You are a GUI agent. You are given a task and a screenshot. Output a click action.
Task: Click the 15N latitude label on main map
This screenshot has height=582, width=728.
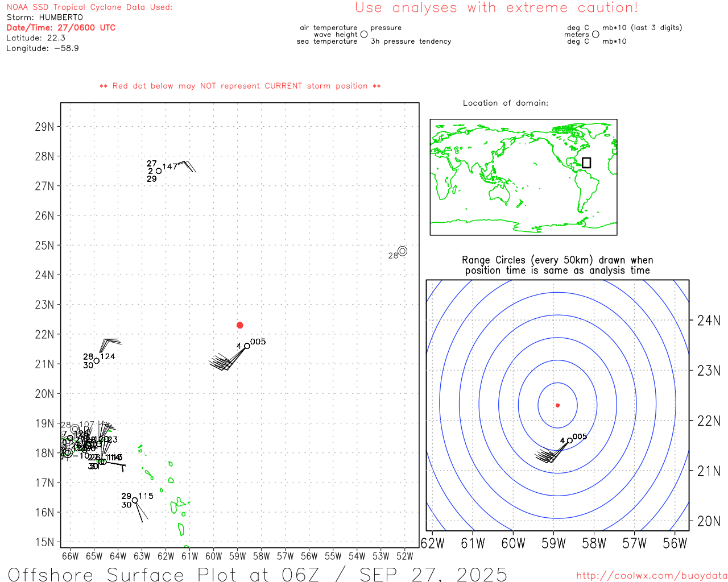(44, 542)
